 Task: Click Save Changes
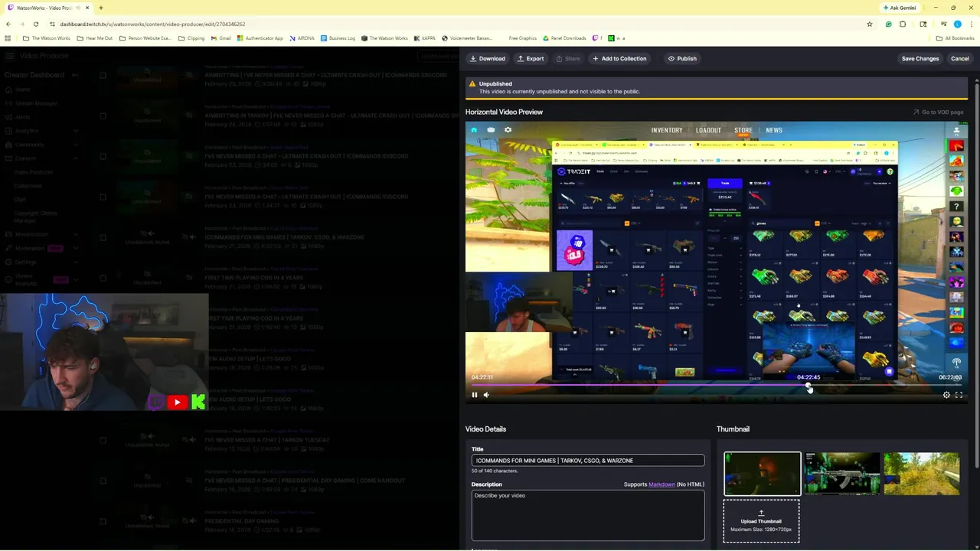(x=920, y=58)
